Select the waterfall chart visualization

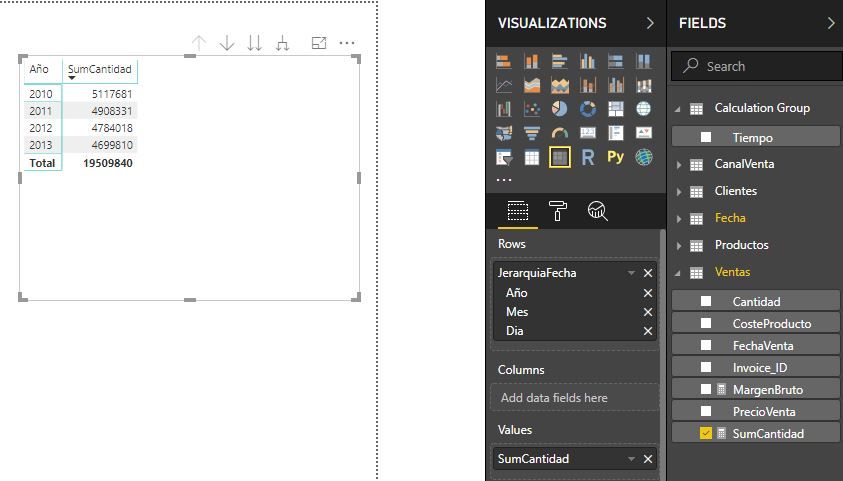(x=504, y=109)
